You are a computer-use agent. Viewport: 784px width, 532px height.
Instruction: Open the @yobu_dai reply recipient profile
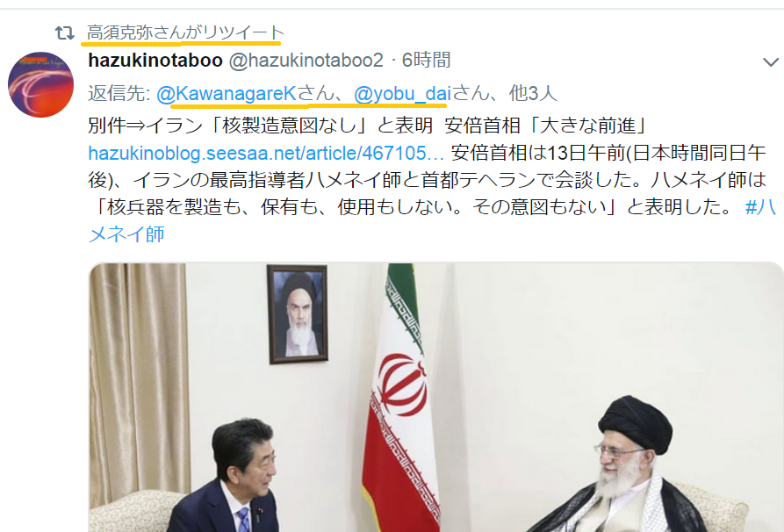402,94
